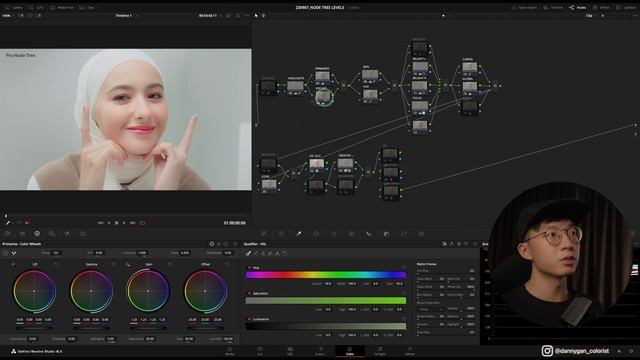Toggle the Timeline button in top bar
The height and width of the screenshot is (360, 640).
click(553, 7)
